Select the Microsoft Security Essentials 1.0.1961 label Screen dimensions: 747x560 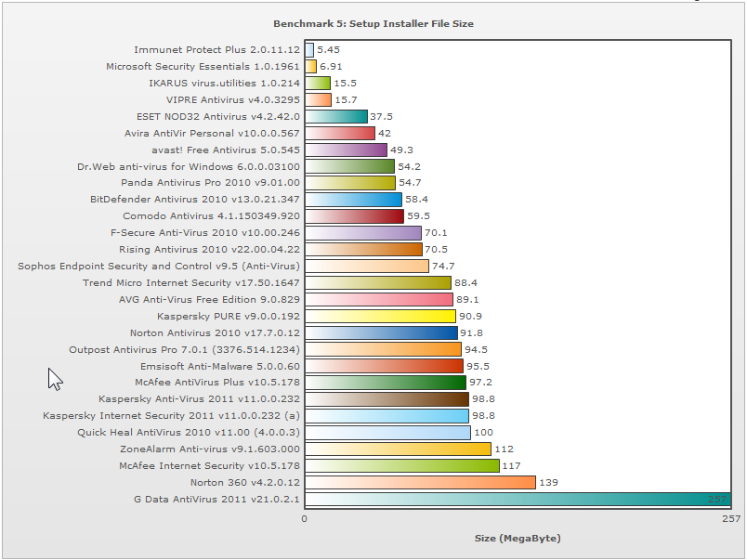click(203, 66)
